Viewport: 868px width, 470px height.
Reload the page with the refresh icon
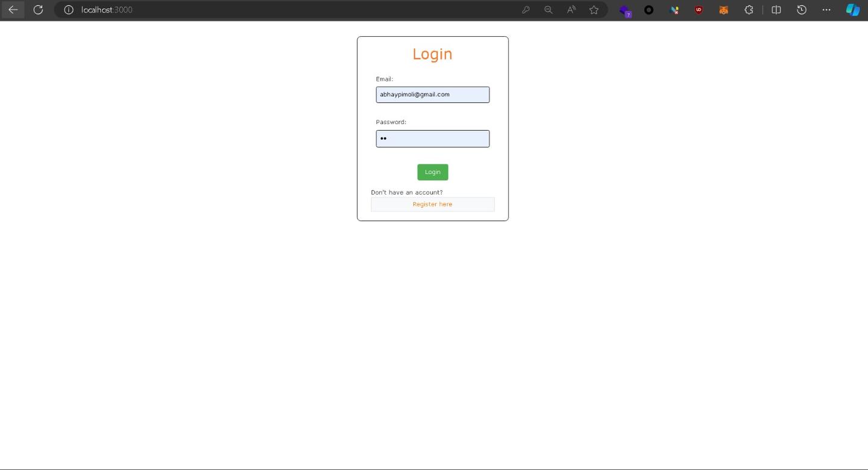coord(38,10)
